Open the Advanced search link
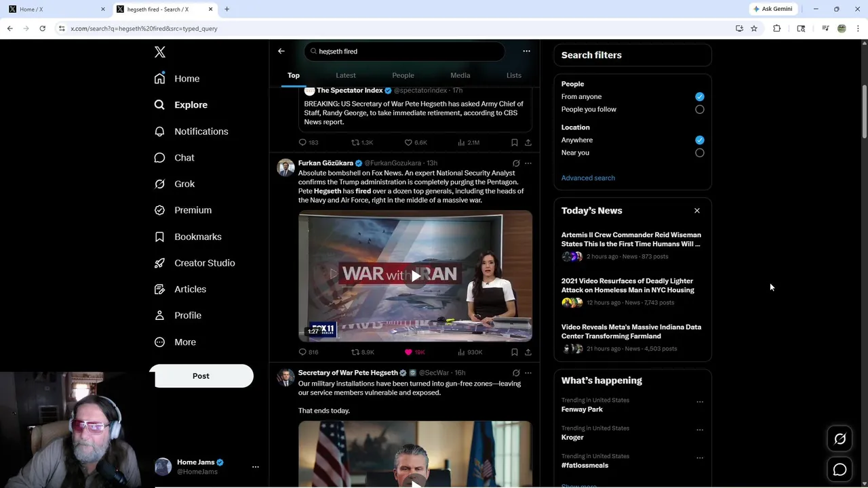 [x=588, y=178]
